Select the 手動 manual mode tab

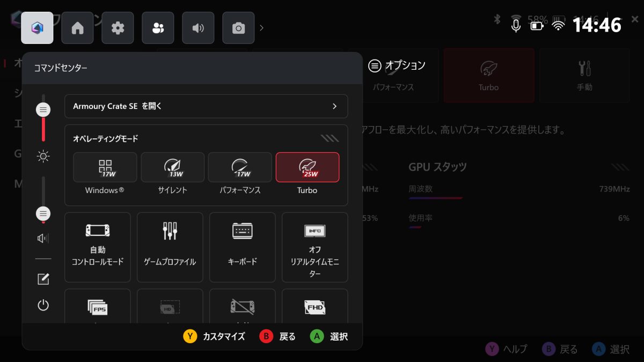(584, 75)
